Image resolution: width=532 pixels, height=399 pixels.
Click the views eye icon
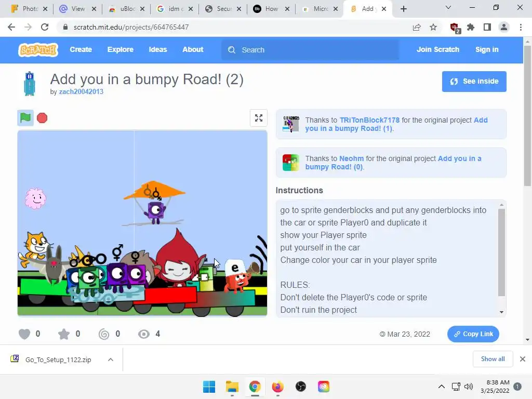point(144,334)
